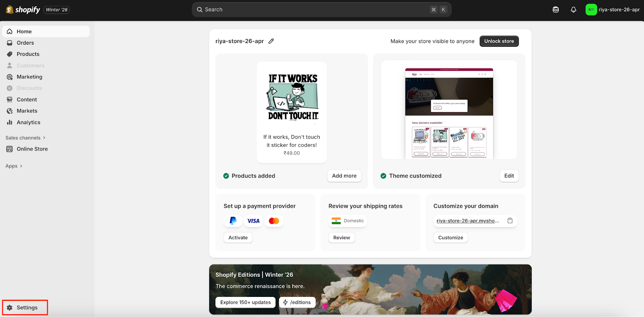
Task: Open the notifications bell
Action: click(573, 10)
